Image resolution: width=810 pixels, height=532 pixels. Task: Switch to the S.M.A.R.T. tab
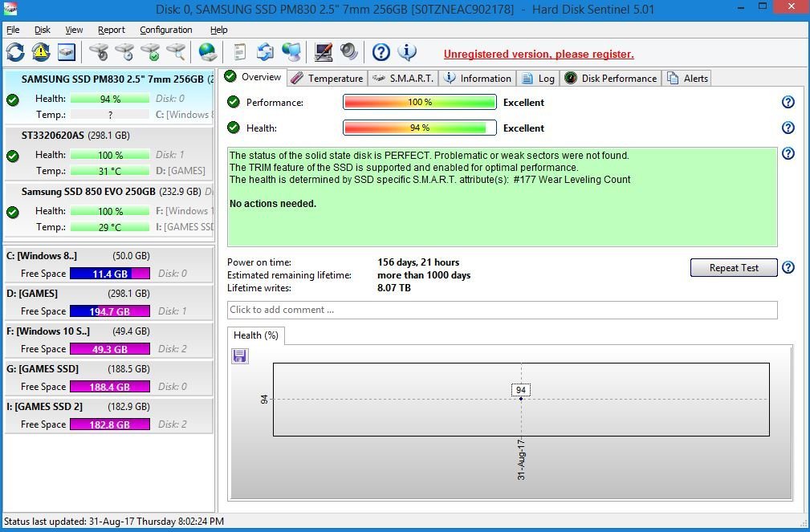click(x=404, y=78)
